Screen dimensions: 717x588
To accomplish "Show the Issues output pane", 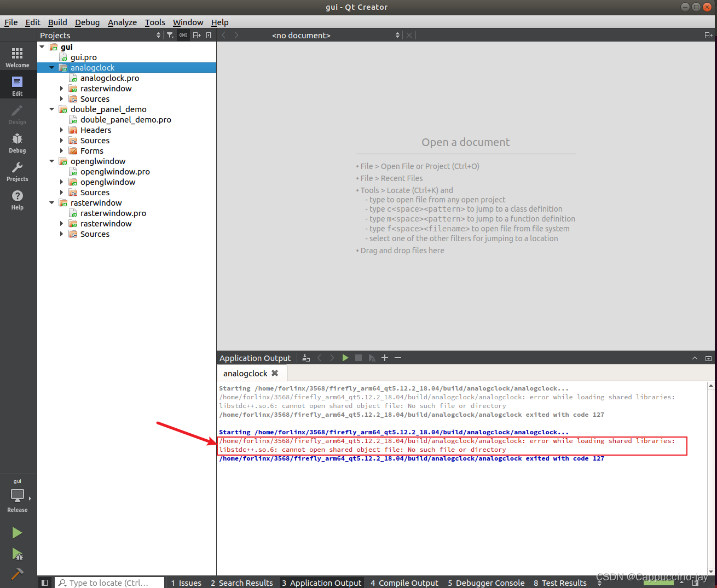I will [186, 583].
